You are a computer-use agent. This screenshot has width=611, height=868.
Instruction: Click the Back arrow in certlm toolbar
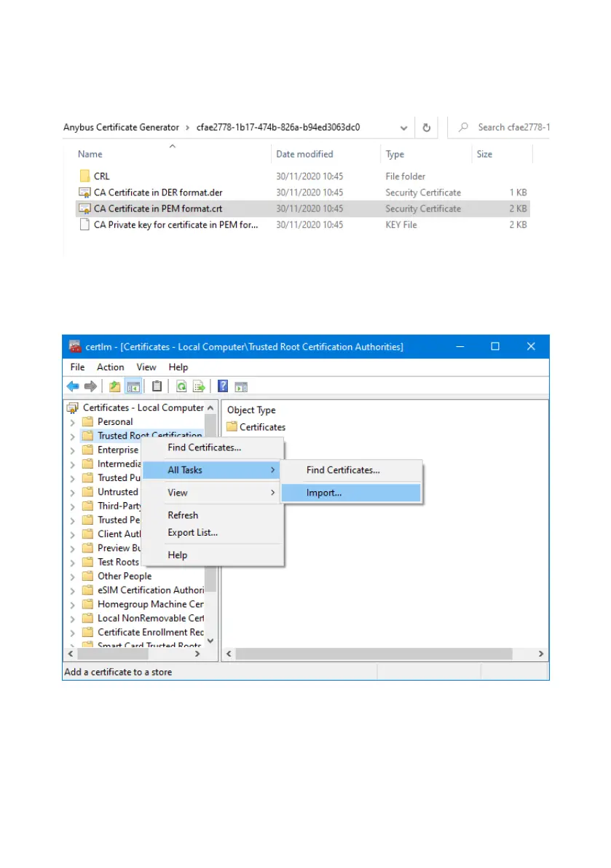pos(73,386)
